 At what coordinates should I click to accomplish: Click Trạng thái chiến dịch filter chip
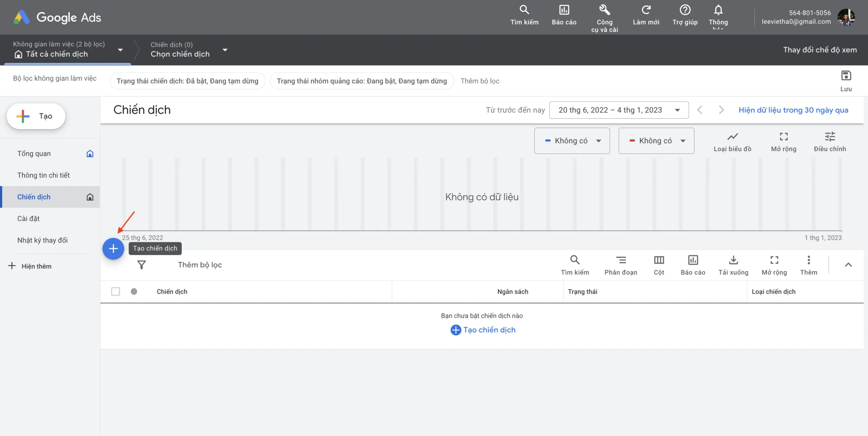click(188, 81)
